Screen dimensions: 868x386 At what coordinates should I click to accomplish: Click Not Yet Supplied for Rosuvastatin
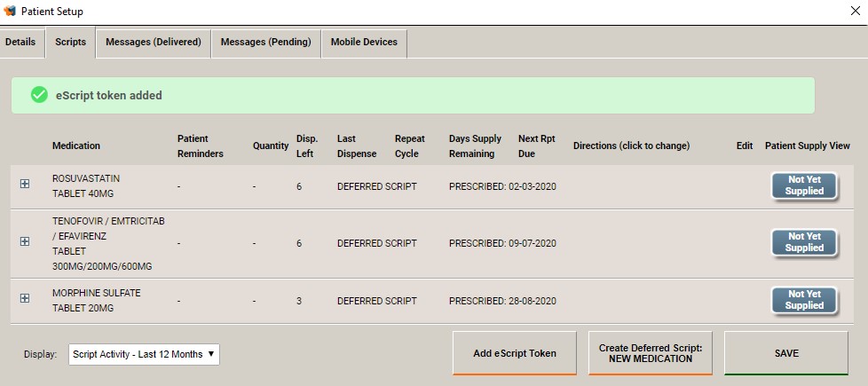[x=804, y=185]
